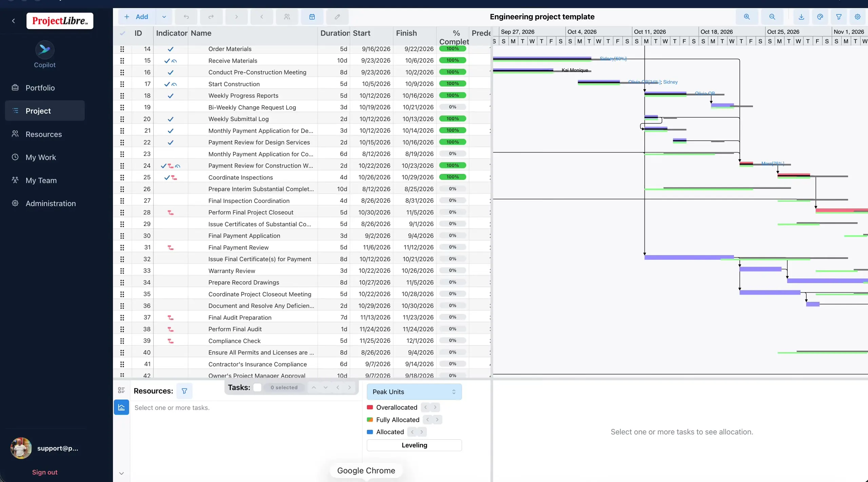The width and height of the screenshot is (868, 482).
Task: Zoom out on the Gantt chart
Action: point(772,17)
